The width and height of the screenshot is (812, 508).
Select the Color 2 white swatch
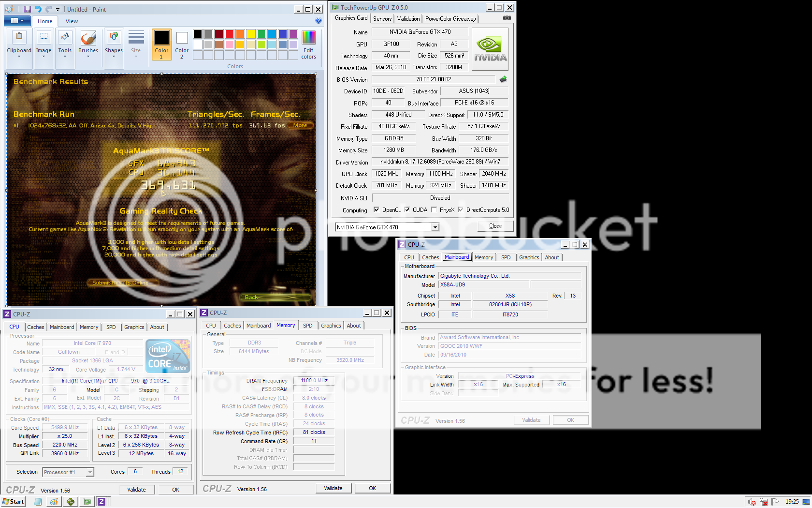pyautogui.click(x=182, y=45)
